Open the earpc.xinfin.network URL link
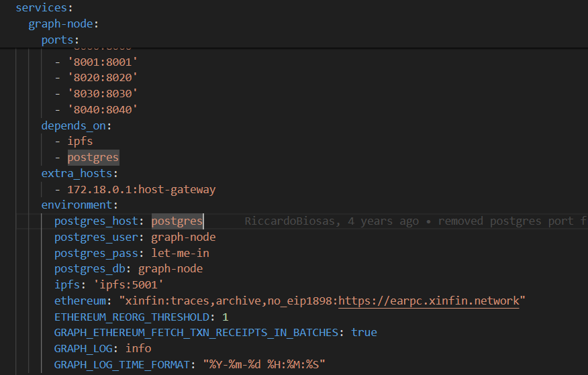The image size is (588, 375). pos(428,301)
